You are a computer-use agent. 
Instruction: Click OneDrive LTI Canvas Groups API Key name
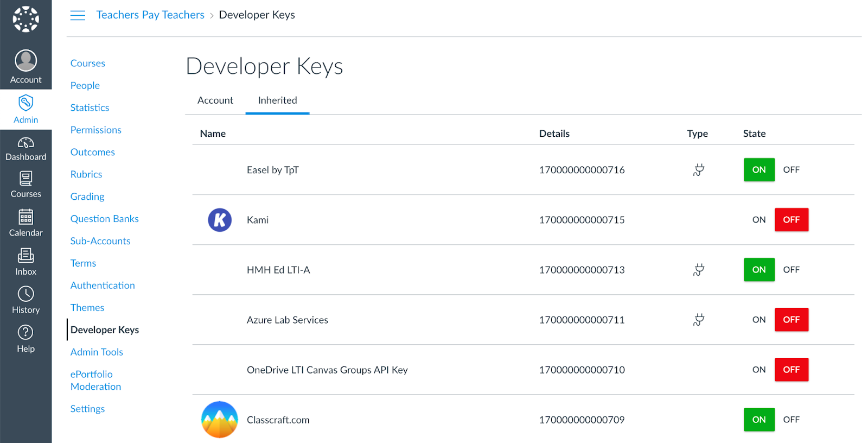[327, 370]
